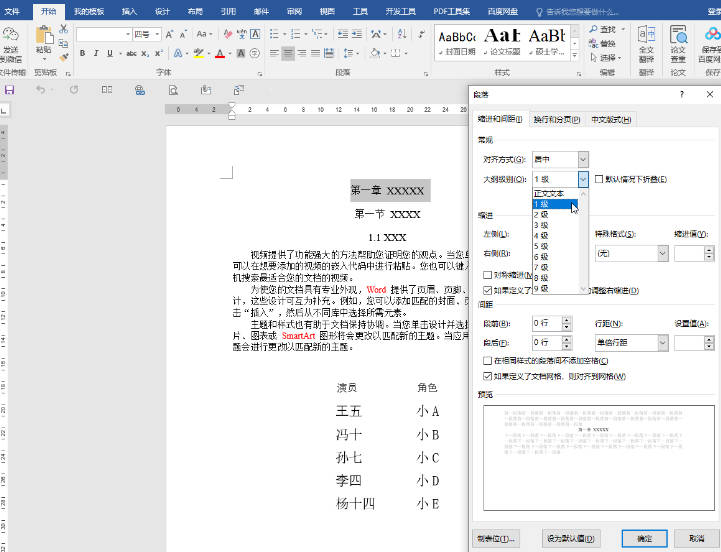
Task: Open the References ribbon tab
Action: click(228, 11)
